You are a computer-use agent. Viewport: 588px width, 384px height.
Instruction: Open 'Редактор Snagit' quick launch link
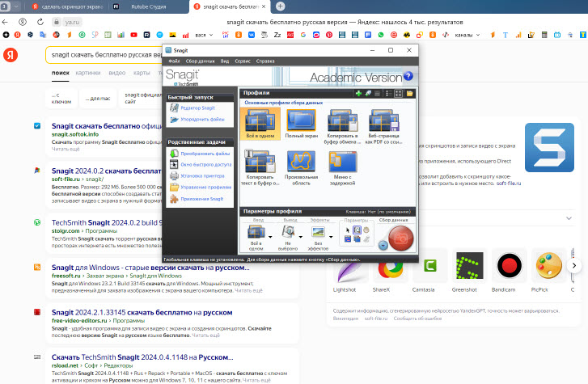pyautogui.click(x=197, y=108)
